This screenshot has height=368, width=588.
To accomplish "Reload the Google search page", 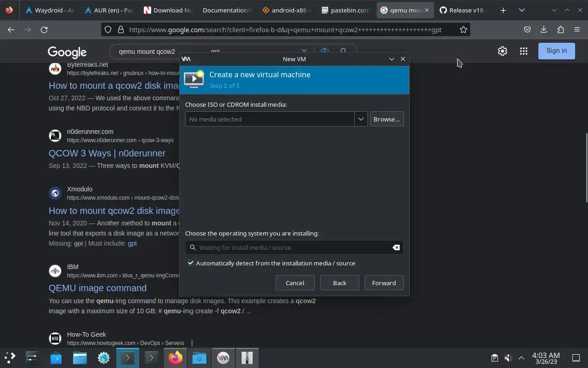I will (44, 29).
